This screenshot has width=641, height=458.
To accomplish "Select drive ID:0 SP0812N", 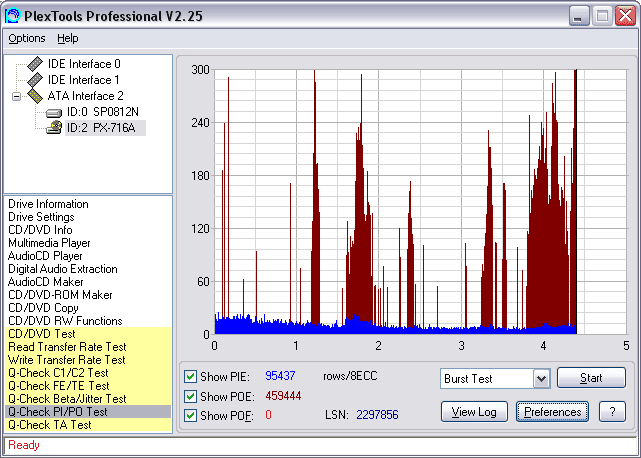I will pos(103,112).
